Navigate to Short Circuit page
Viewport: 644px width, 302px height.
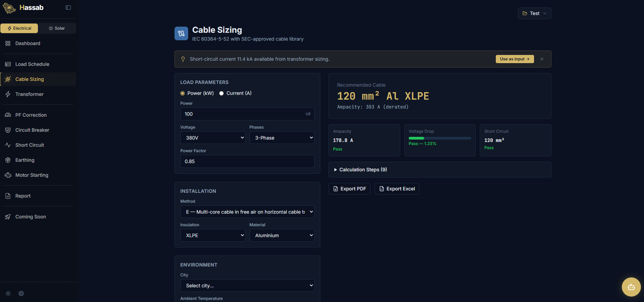(38, 145)
